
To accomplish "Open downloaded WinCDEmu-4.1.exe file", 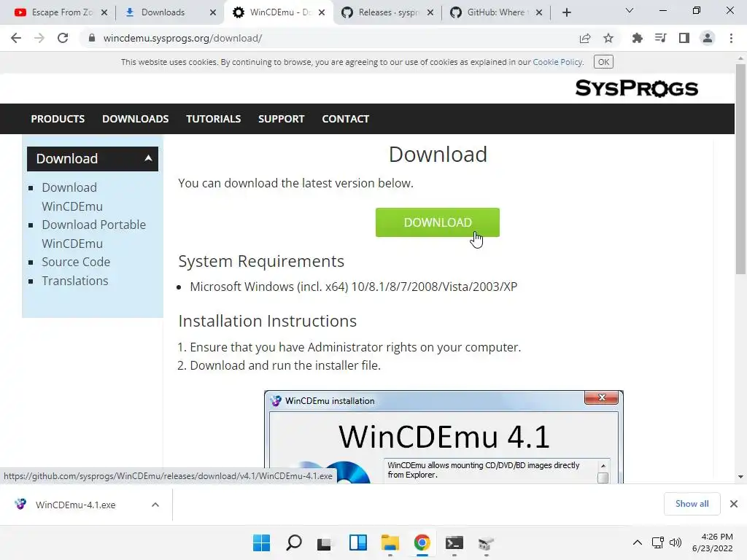I will click(x=75, y=505).
